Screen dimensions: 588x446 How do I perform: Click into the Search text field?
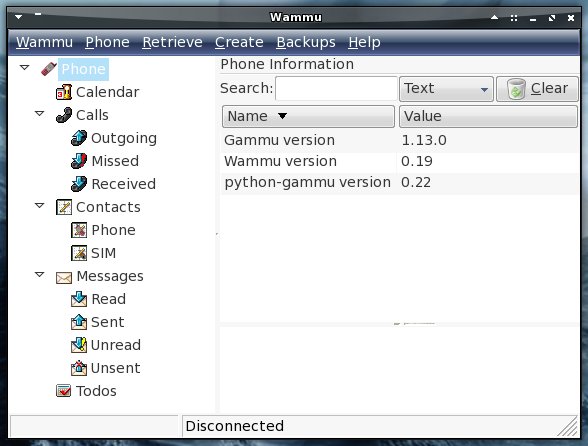point(336,89)
